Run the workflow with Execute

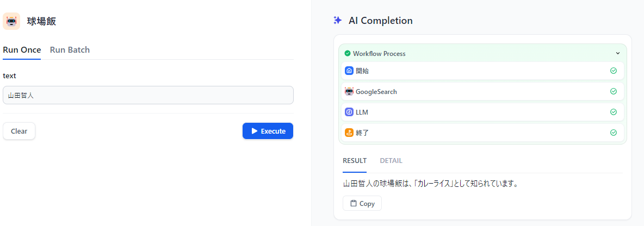tap(268, 131)
